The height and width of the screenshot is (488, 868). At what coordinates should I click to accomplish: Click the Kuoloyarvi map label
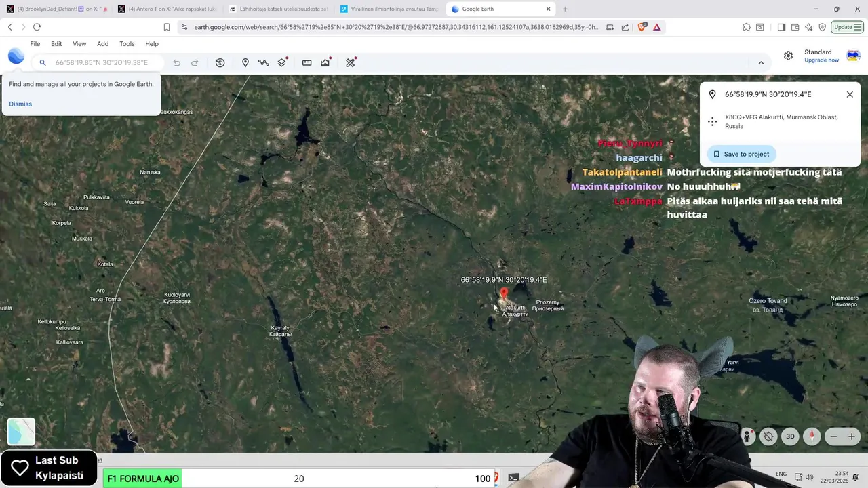point(177,298)
